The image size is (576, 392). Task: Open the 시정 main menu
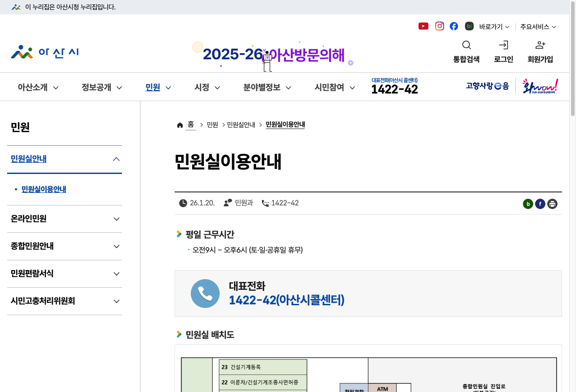[207, 87]
